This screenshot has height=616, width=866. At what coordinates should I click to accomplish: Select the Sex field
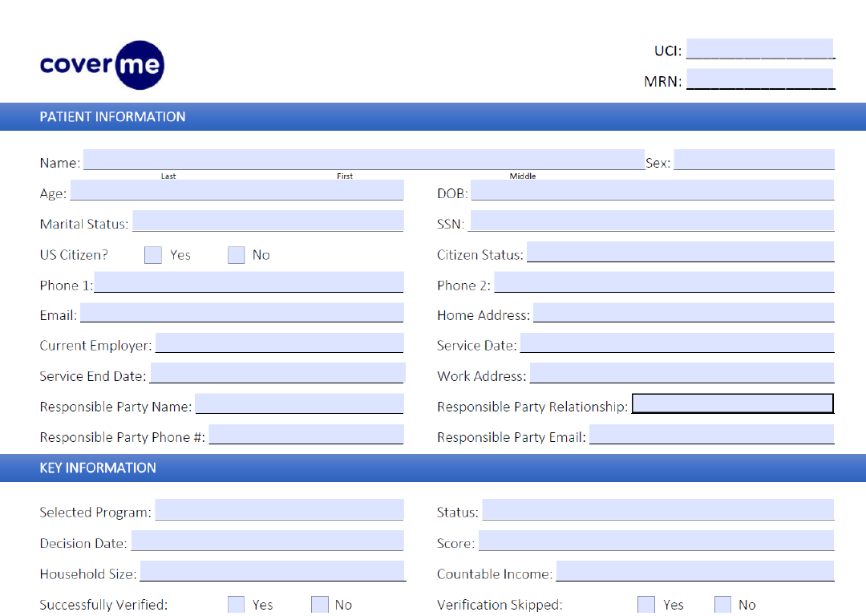click(x=754, y=160)
